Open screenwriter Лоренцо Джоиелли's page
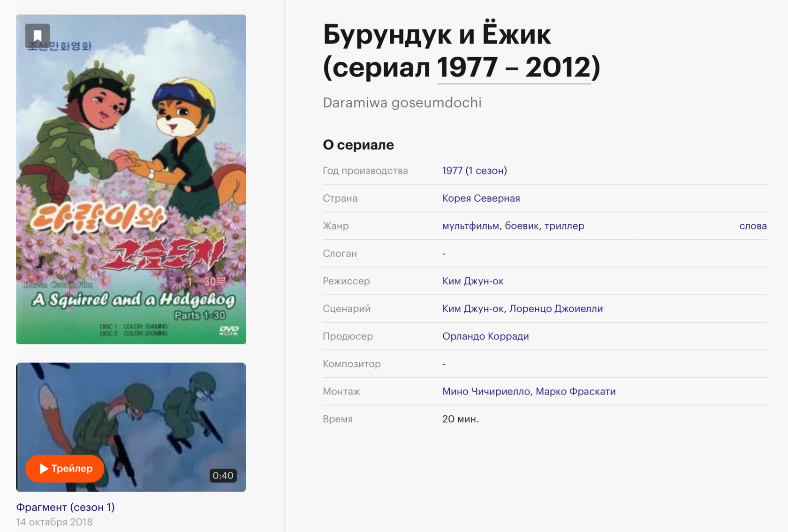This screenshot has width=788, height=532. tap(556, 309)
